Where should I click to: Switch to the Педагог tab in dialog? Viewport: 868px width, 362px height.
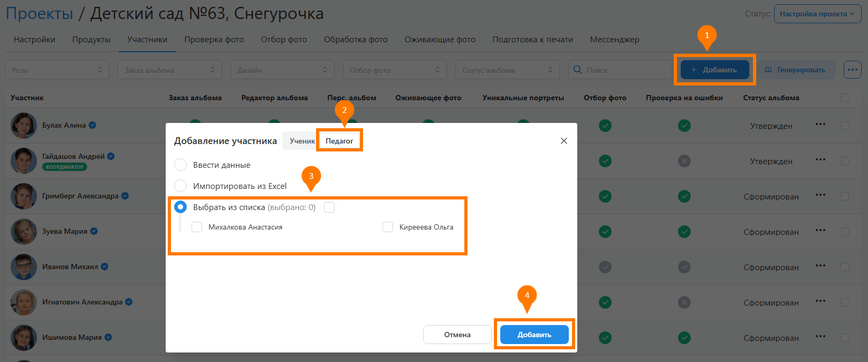pos(339,141)
